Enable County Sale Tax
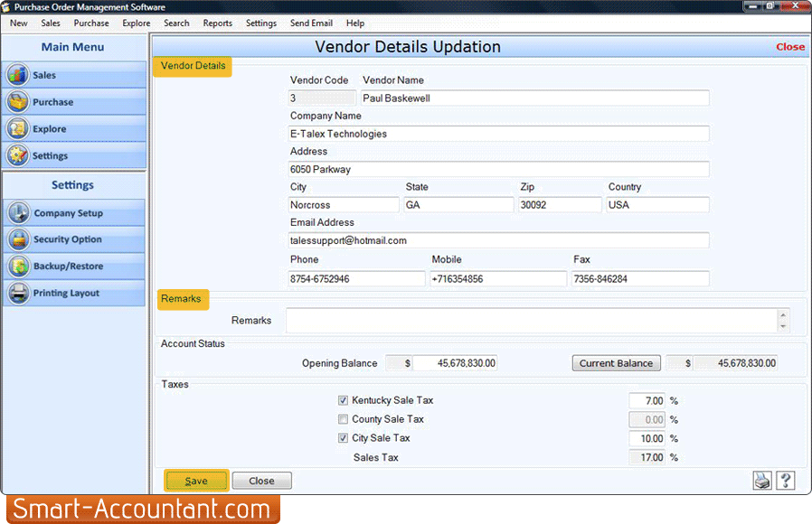812x524 pixels. tap(343, 419)
